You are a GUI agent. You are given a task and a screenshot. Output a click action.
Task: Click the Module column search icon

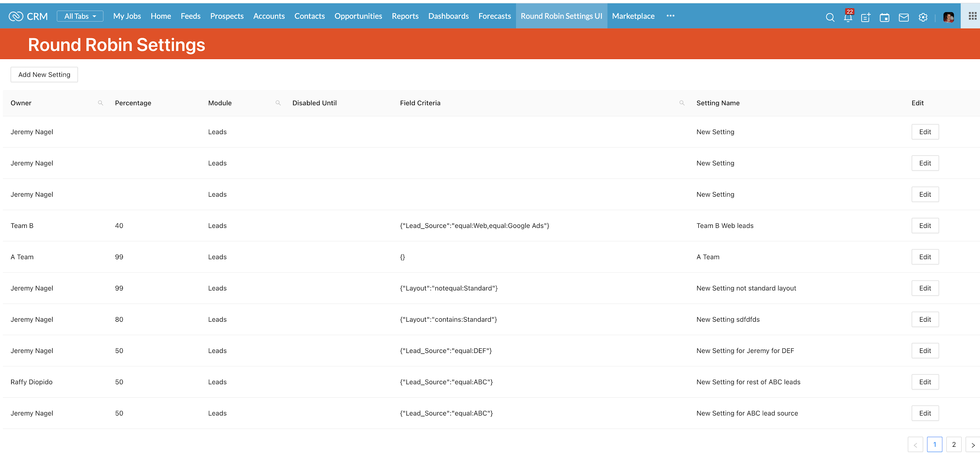coord(278,103)
